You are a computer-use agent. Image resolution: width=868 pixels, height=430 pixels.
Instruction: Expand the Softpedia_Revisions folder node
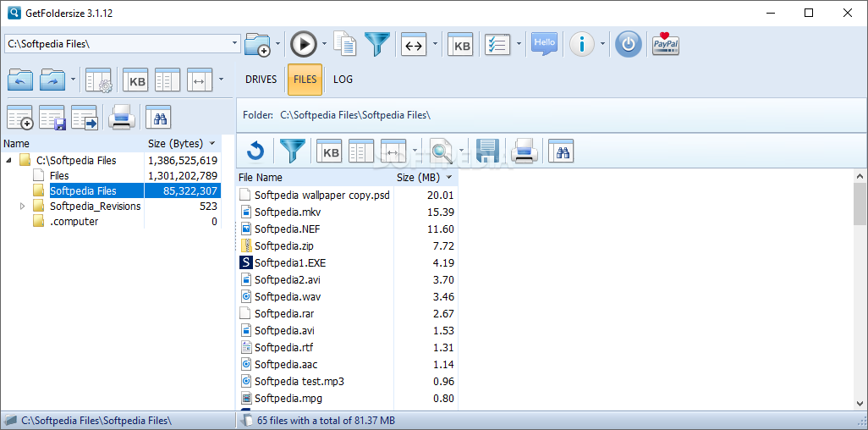[x=23, y=207]
